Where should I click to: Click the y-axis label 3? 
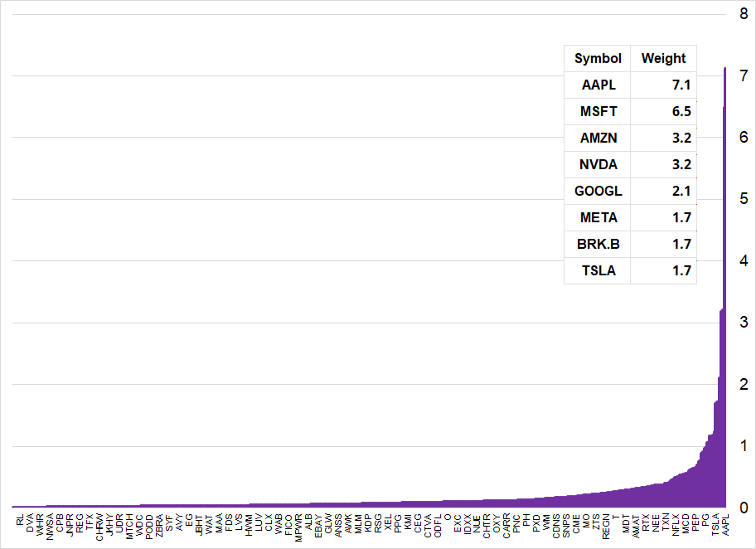pyautogui.click(x=744, y=323)
